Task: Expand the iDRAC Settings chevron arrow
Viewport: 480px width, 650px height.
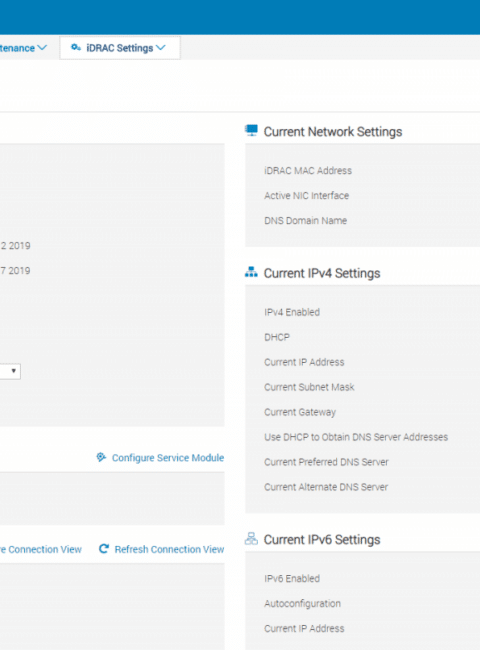Action: click(x=161, y=48)
